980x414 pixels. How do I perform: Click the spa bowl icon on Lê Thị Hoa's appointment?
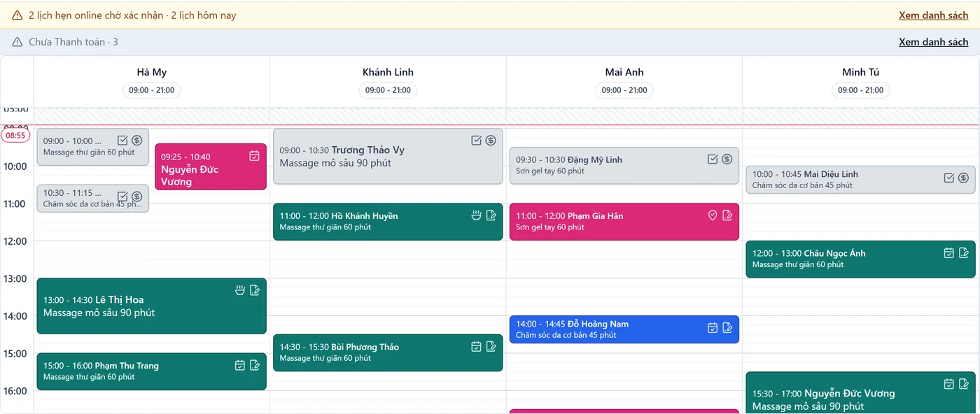coord(240,290)
